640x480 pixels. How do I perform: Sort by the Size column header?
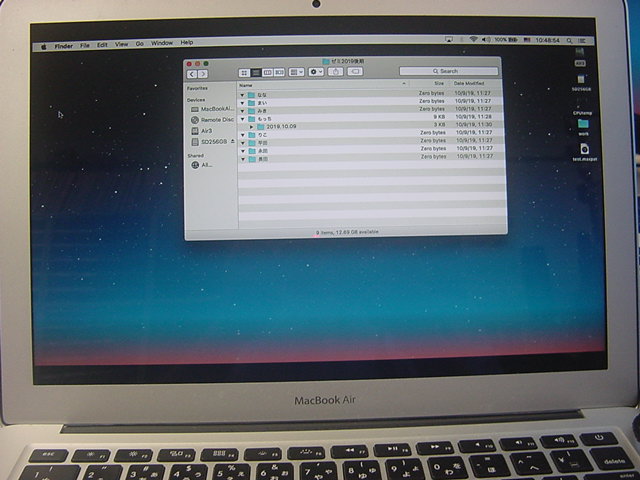[429, 84]
